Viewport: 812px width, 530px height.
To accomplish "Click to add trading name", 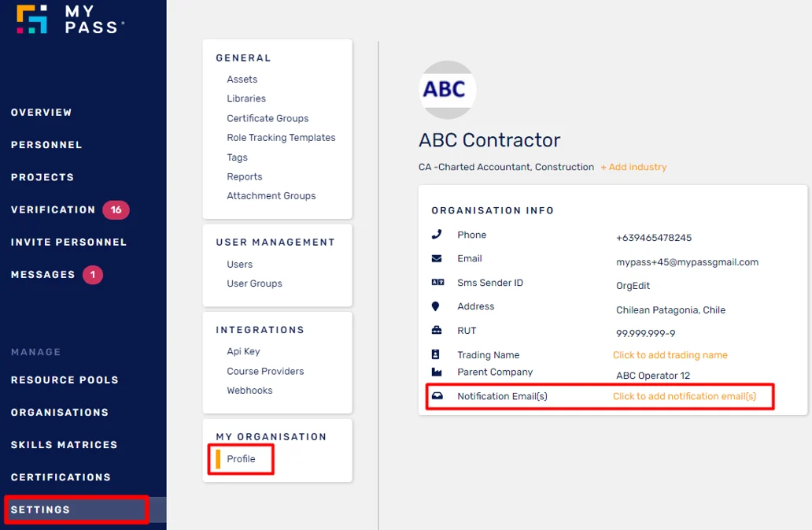I will 670,355.
